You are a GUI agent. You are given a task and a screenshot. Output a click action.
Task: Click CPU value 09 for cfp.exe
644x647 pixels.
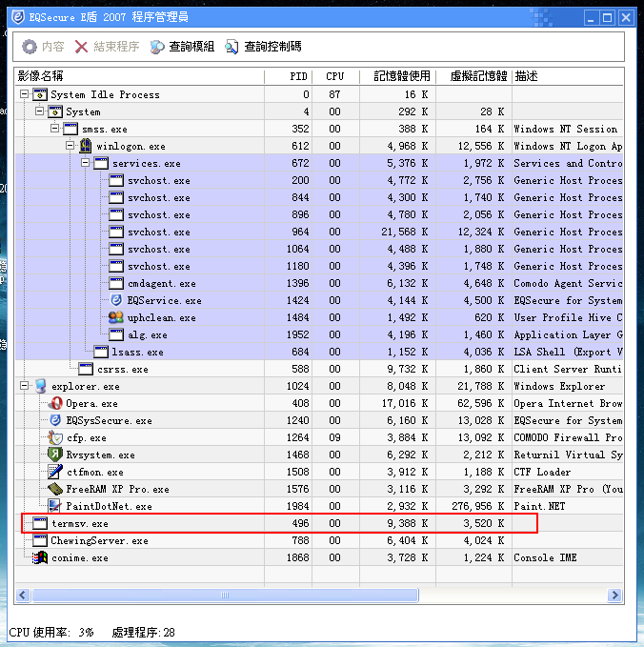334,437
